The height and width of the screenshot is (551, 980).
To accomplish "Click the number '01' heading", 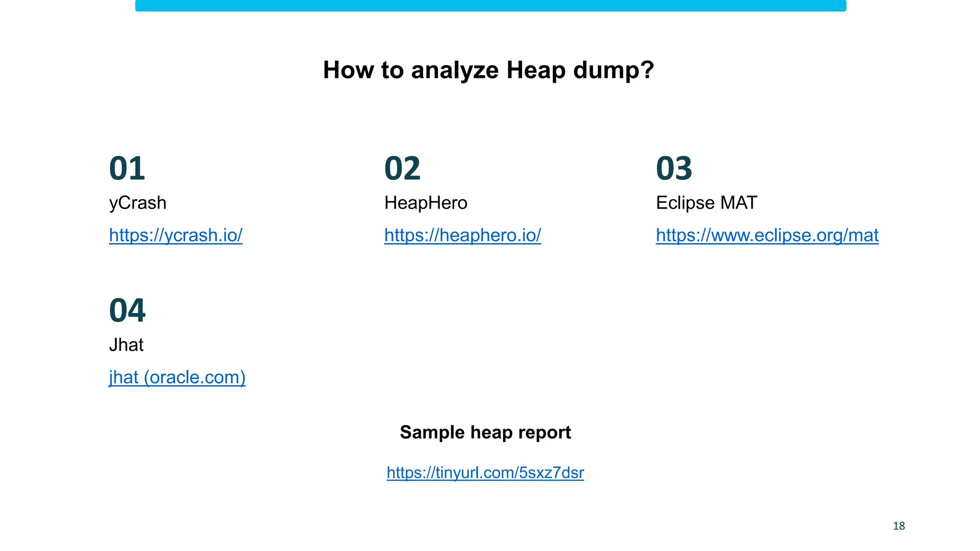I will [127, 169].
